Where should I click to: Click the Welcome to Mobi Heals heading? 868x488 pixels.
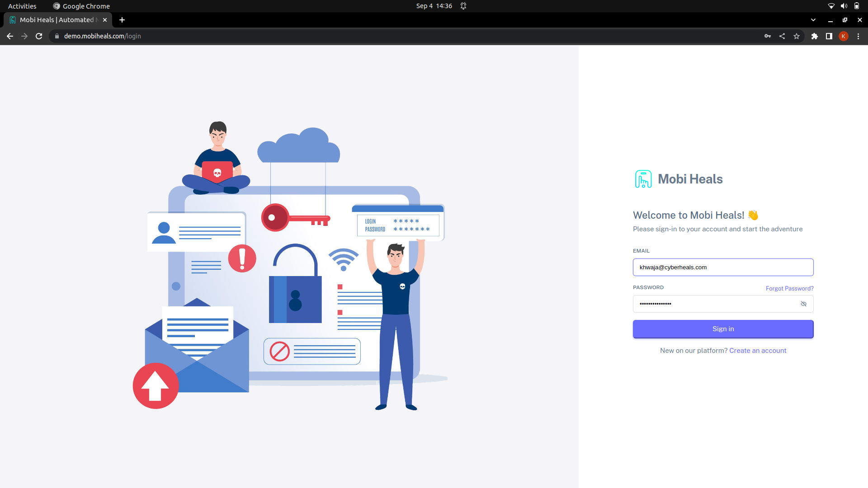(696, 216)
